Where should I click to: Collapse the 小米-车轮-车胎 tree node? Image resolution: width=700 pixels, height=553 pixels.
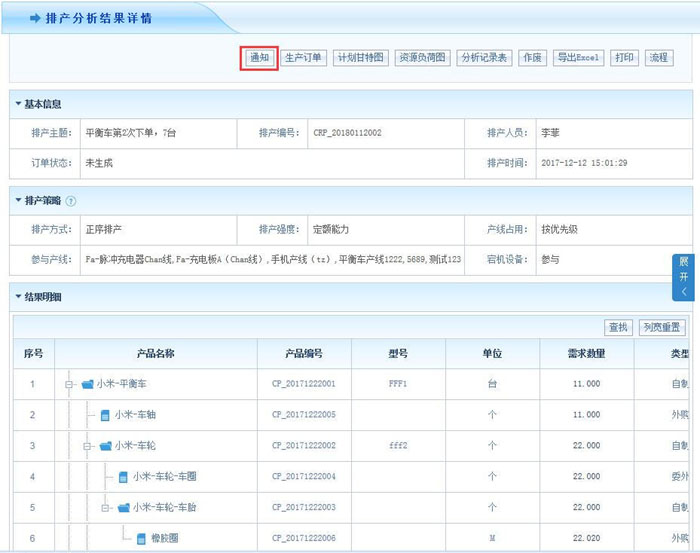[x=105, y=508]
